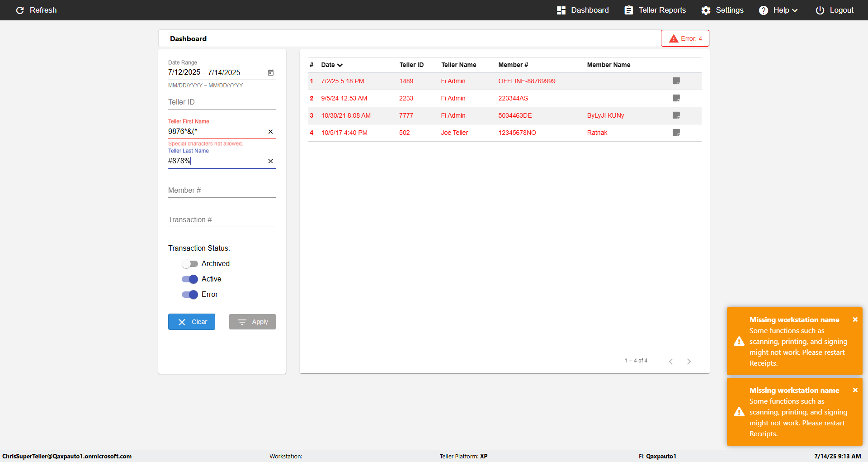The width and height of the screenshot is (868, 462).
Task: Turn off the Active status toggle
Action: (190, 279)
